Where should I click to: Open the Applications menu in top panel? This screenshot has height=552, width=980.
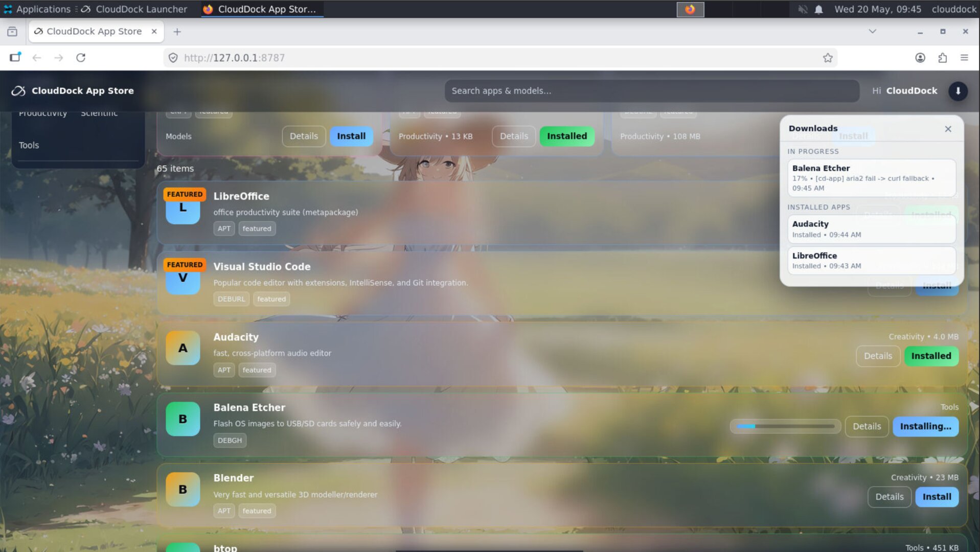[x=37, y=9]
